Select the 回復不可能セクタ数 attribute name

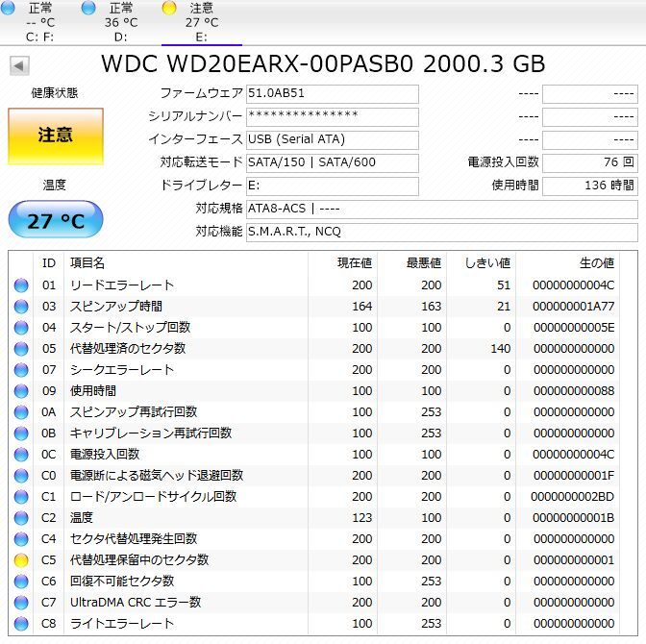click(122, 582)
